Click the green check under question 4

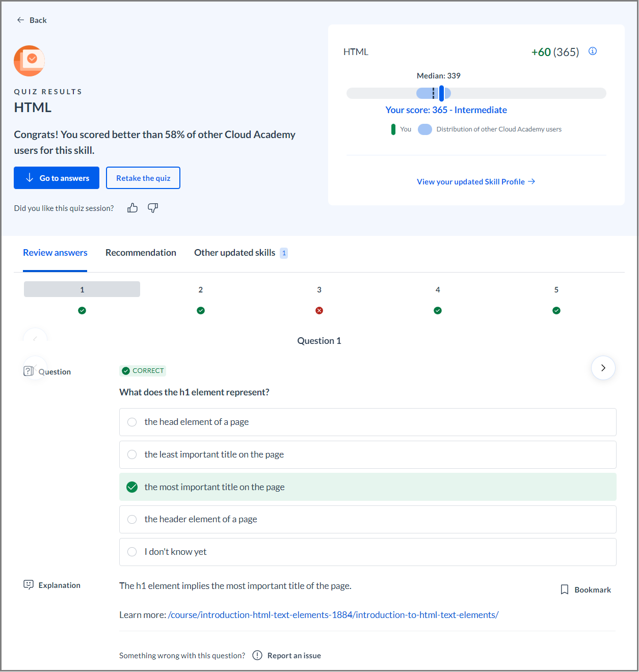coord(438,310)
